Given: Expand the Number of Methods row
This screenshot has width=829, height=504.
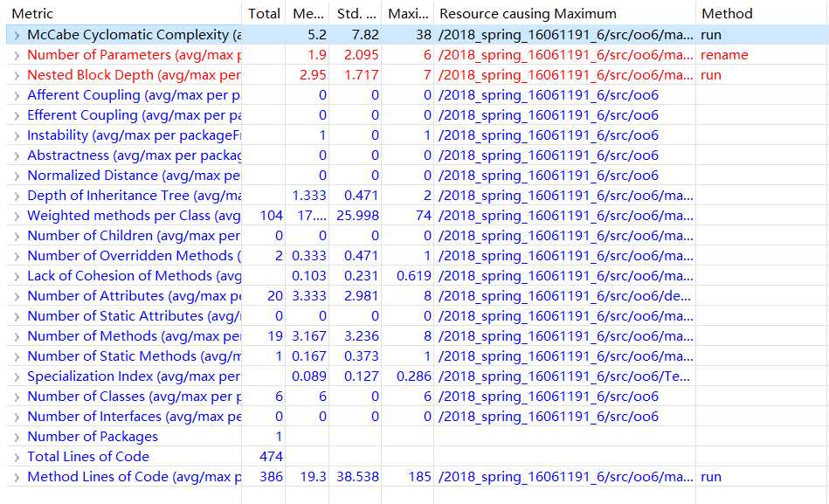Looking at the screenshot, I should (x=17, y=337).
